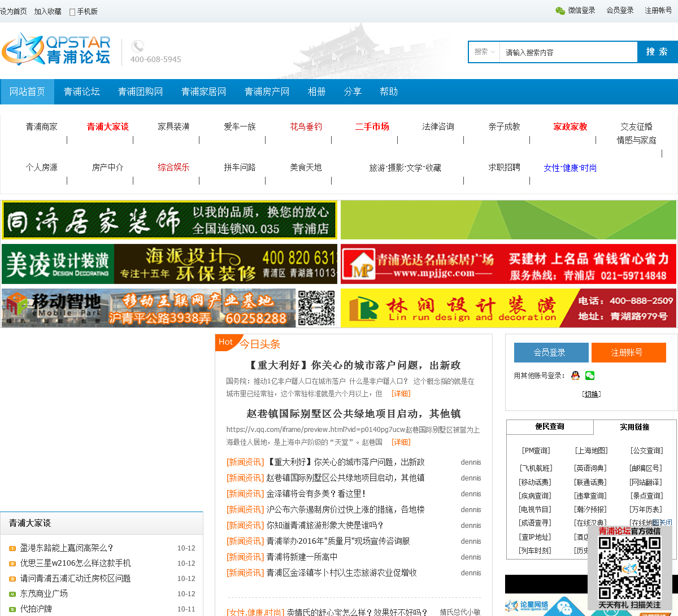
Task: Click [万年历表] utility link
Action: tap(646, 509)
